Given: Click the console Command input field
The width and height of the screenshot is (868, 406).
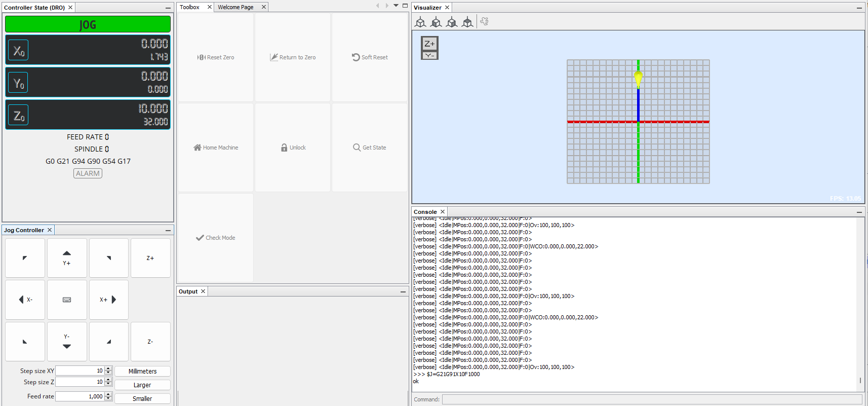Looking at the screenshot, I should click(x=651, y=399).
